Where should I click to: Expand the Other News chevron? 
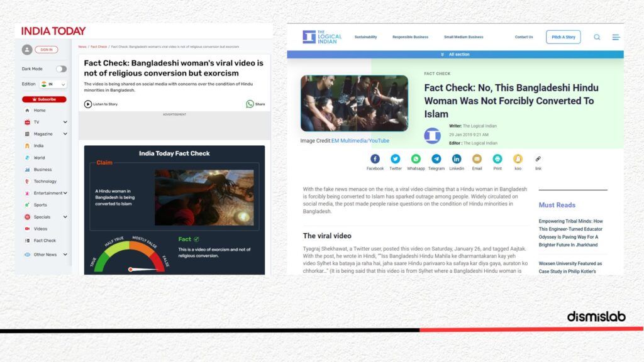tap(65, 255)
